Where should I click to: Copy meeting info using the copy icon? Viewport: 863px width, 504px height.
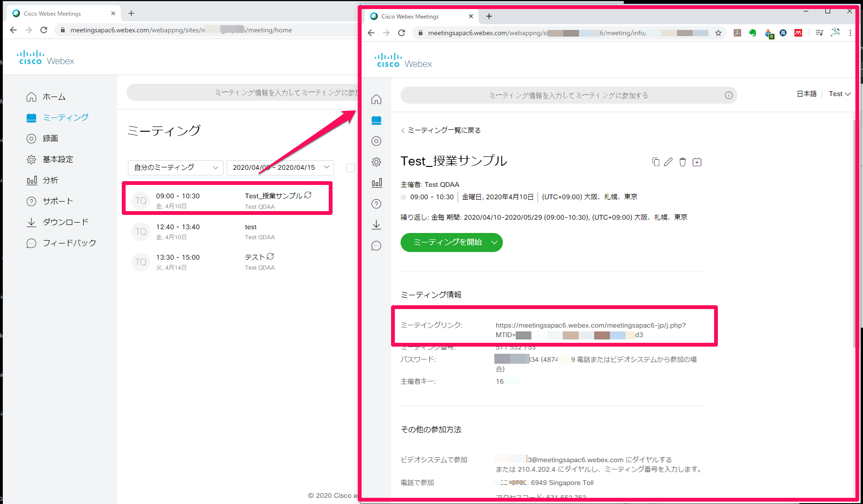[656, 162]
